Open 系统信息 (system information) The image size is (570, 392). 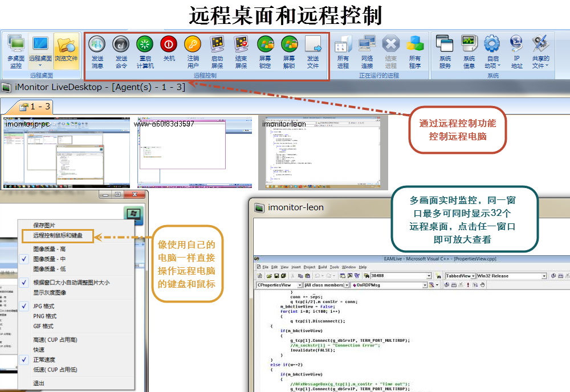click(469, 51)
